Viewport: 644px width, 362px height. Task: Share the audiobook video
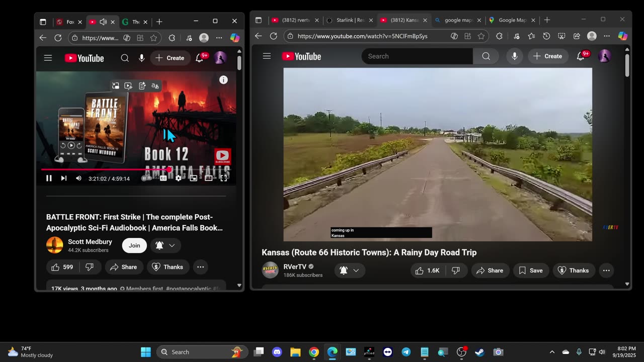point(124,267)
